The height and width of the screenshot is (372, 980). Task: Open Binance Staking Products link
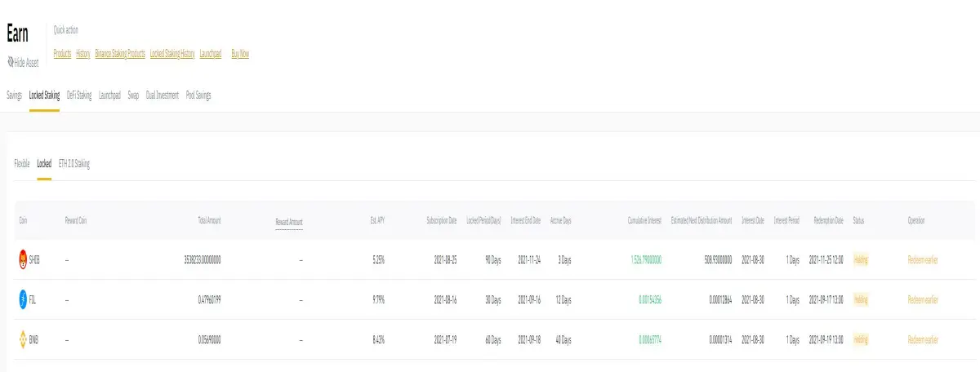coord(120,54)
